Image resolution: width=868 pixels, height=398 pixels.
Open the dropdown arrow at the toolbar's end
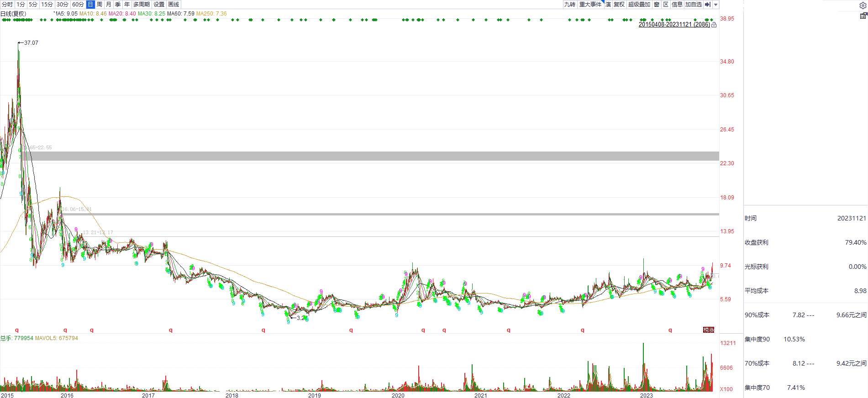tap(716, 5)
